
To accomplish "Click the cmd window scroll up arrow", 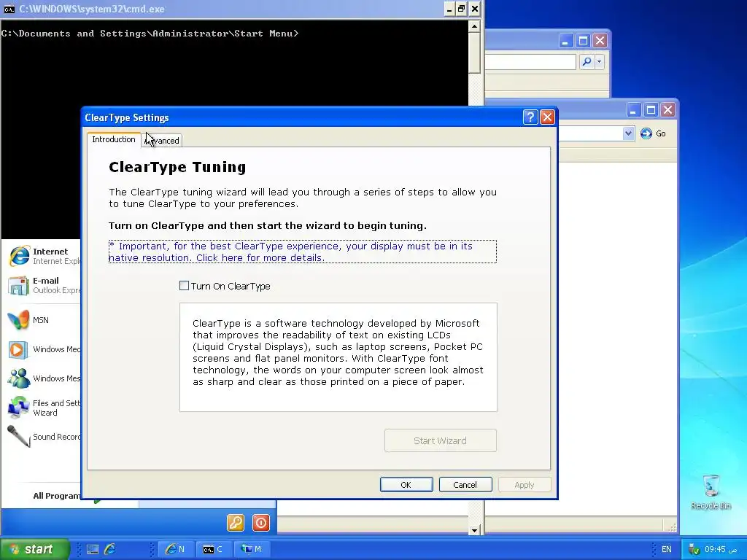I will pos(474,26).
